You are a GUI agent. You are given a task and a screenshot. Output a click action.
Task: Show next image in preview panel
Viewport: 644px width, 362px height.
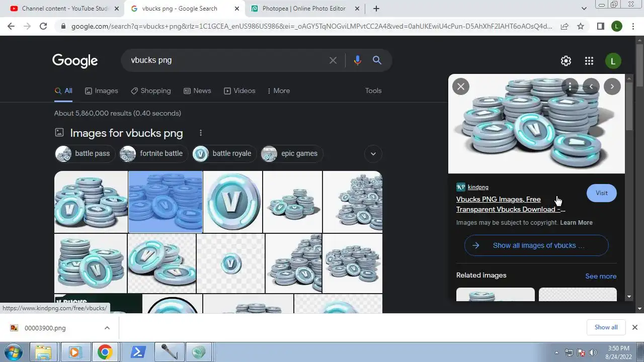(x=612, y=86)
